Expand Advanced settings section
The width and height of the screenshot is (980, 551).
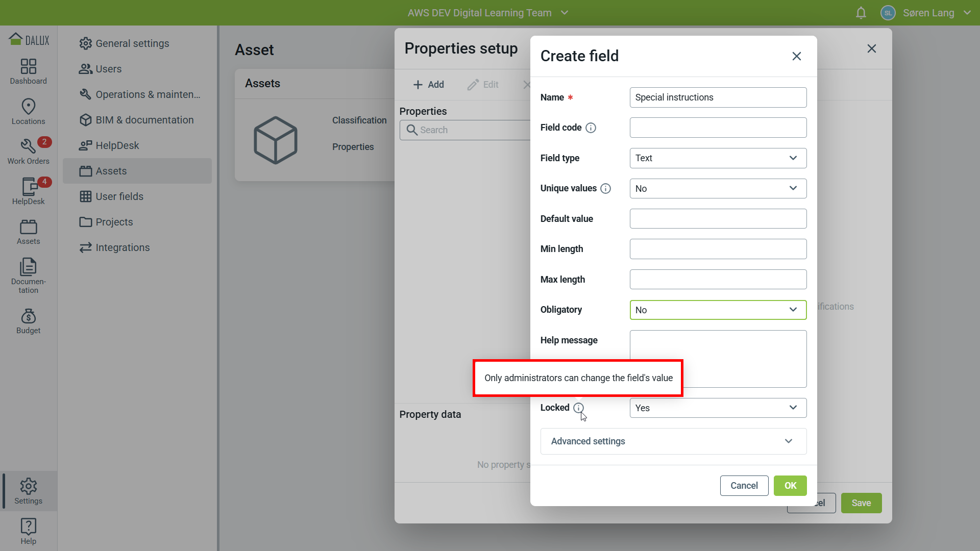click(673, 441)
